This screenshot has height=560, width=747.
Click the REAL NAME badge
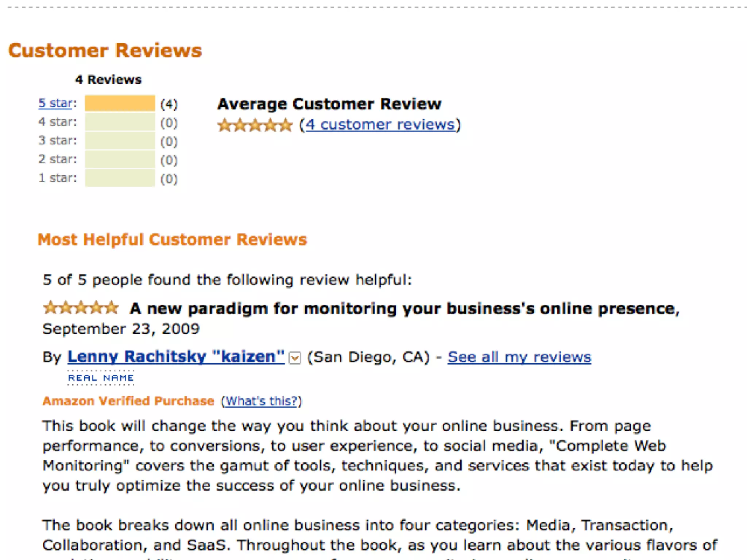(101, 378)
